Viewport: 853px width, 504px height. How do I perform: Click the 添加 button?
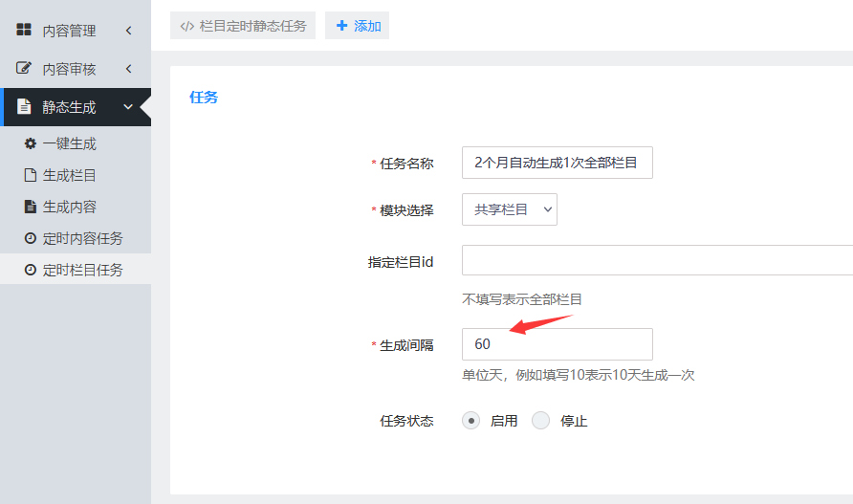click(x=357, y=26)
